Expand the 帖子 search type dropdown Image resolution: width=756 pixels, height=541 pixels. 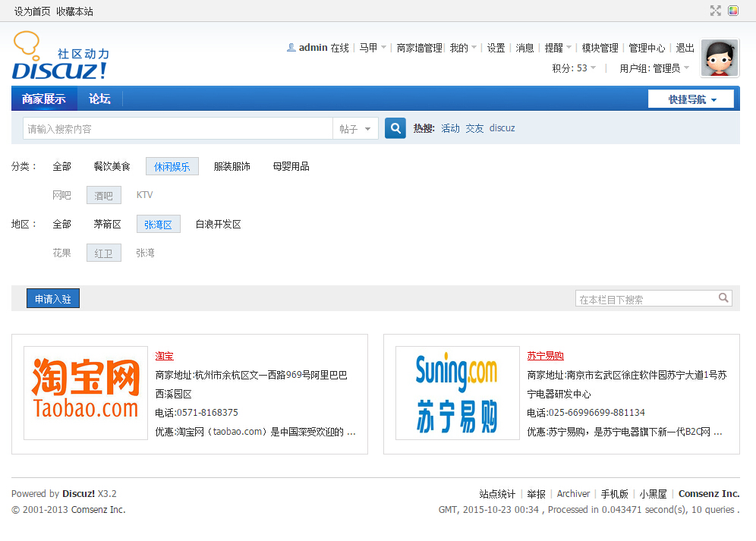pos(356,129)
